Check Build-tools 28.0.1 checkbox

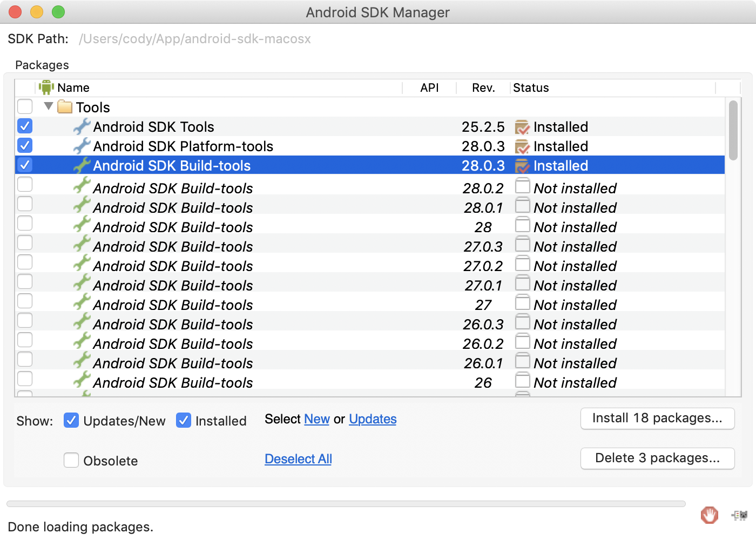pos(25,204)
